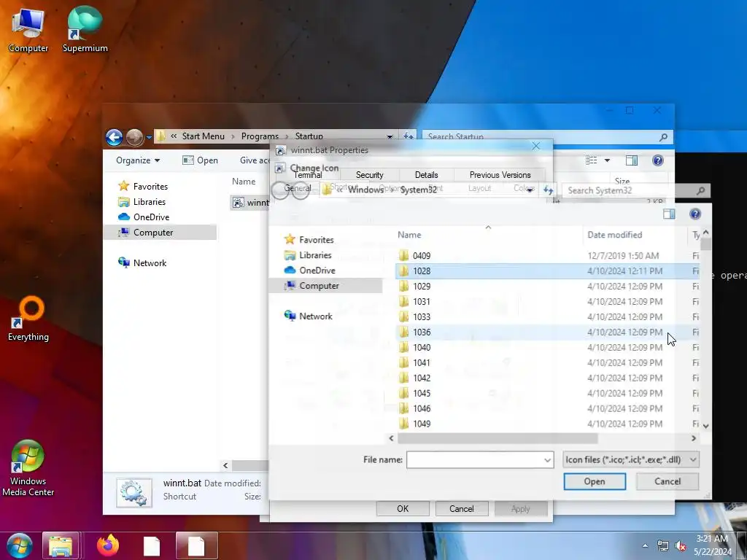
Task: Open File Explorer from the taskbar
Action: 61,546
